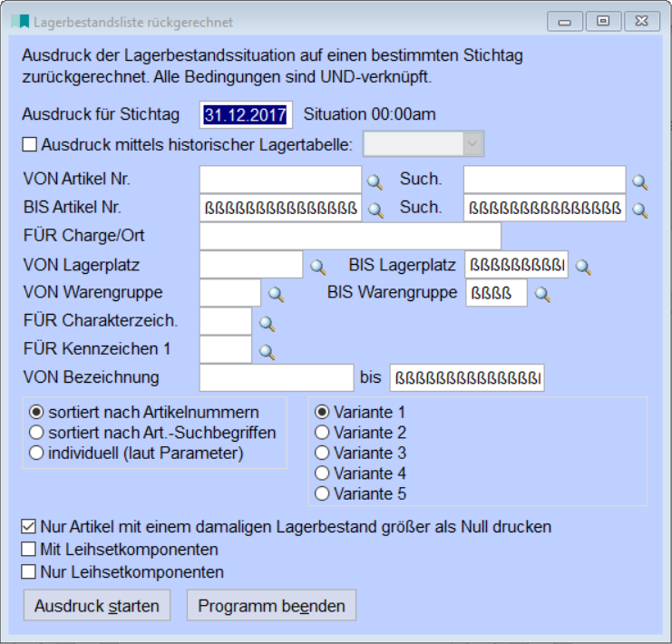
Task: Open lookup for BIS Warengruppe
Action: coord(542,294)
